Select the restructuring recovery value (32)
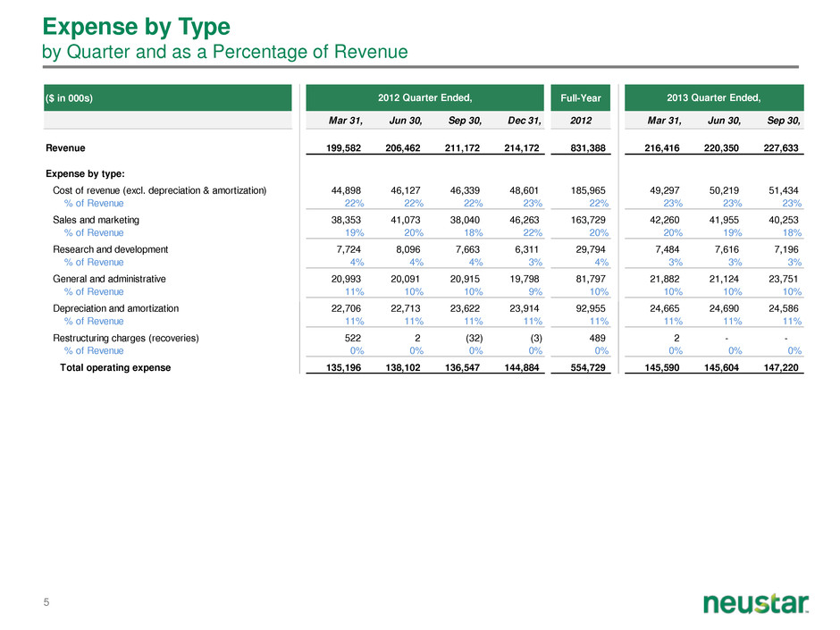Viewport: 840px width, 630px height. [x=475, y=338]
